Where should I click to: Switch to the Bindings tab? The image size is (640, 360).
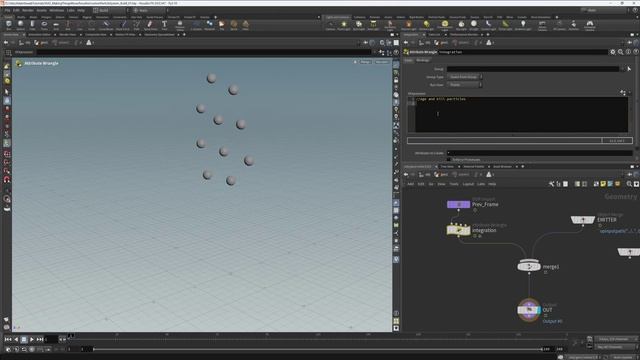[x=423, y=60]
